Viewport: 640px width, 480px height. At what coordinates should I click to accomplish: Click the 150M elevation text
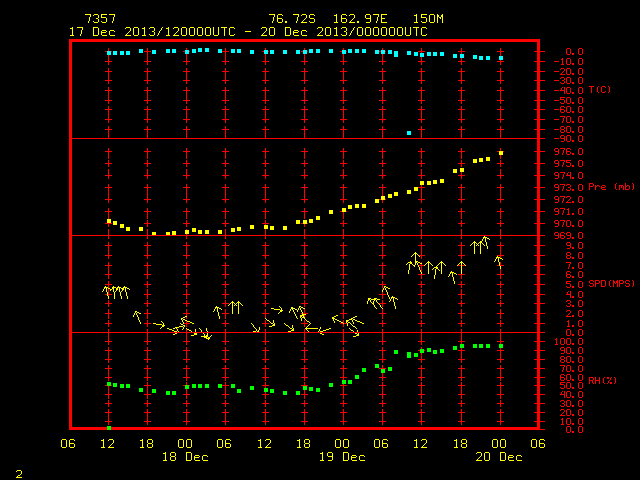428,19
